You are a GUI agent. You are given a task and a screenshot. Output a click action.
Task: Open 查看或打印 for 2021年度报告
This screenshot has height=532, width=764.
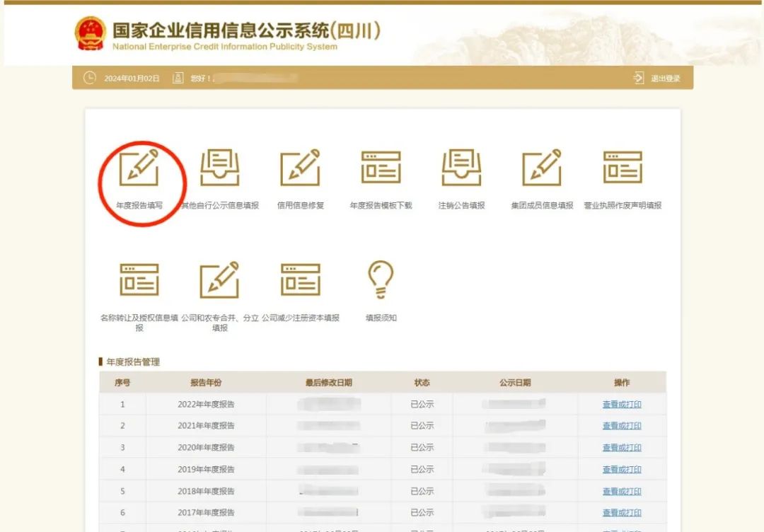[622, 426]
